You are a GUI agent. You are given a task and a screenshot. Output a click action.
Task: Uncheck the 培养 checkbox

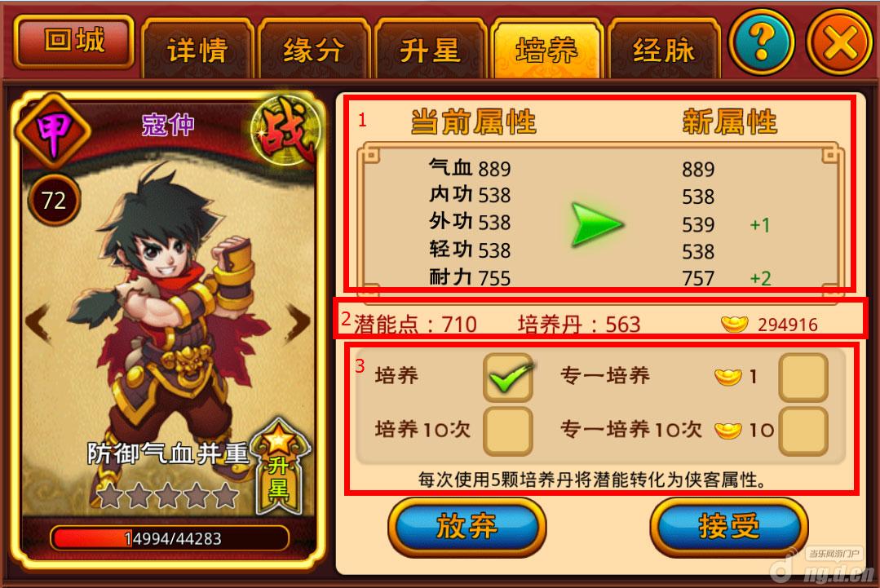[508, 377]
